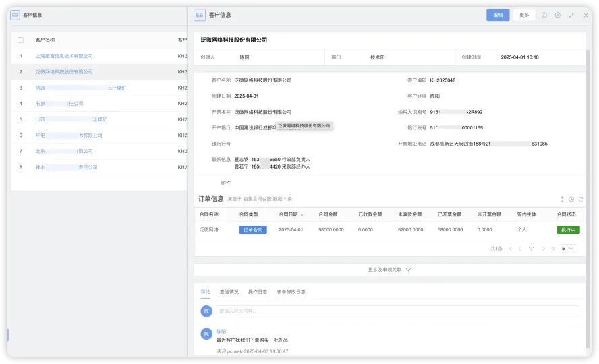Click the comment input field

[398, 311]
